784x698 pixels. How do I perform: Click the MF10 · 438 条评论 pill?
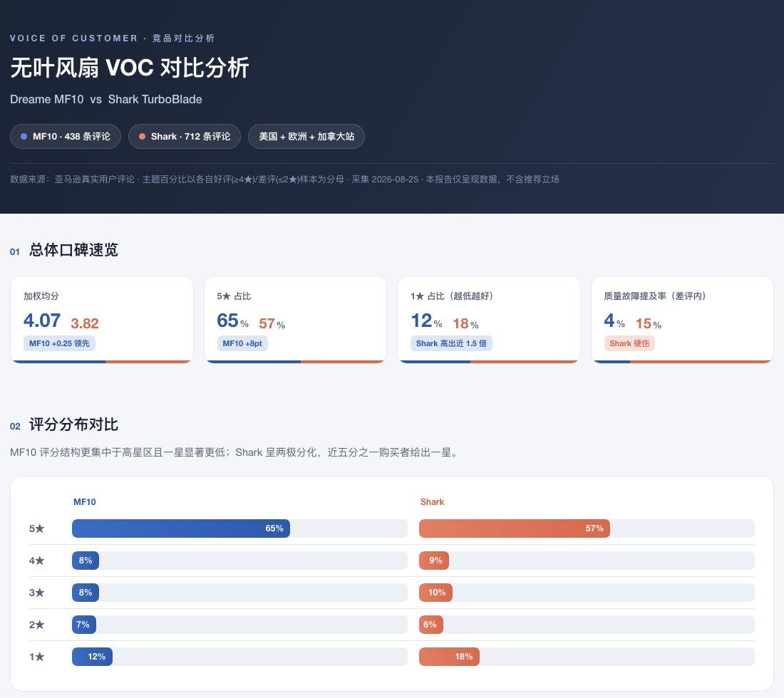(66, 137)
